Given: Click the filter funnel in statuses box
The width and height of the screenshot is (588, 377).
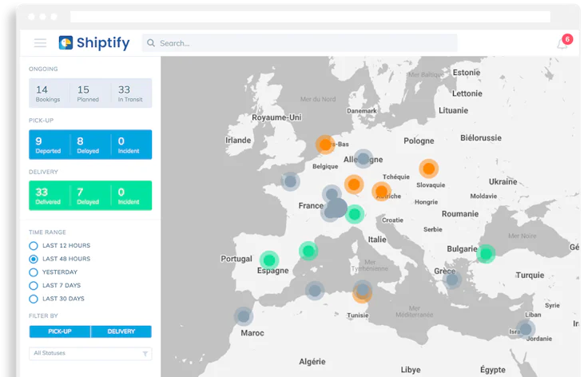Looking at the screenshot, I should pos(145,353).
